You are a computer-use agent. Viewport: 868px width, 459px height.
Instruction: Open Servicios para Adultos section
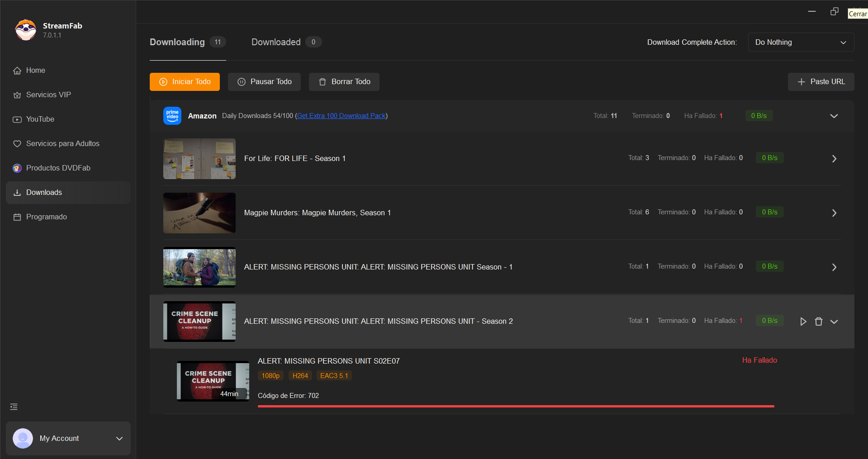point(62,144)
